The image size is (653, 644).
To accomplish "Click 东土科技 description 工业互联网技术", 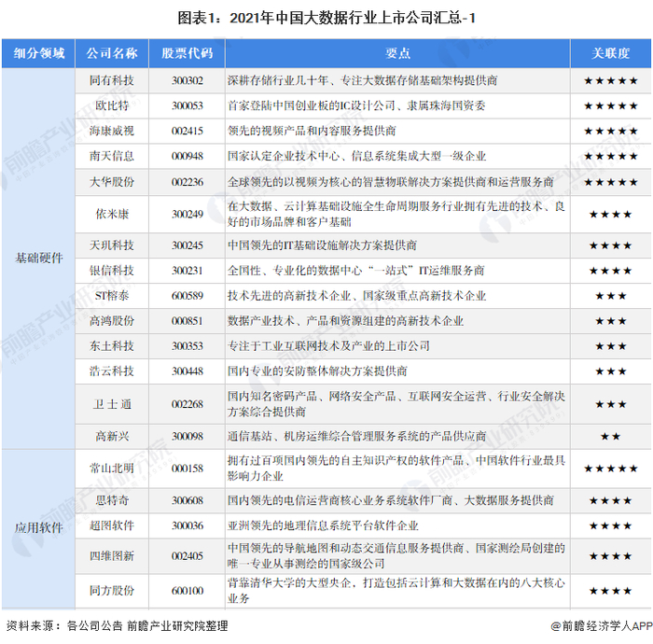I will (x=328, y=346).
